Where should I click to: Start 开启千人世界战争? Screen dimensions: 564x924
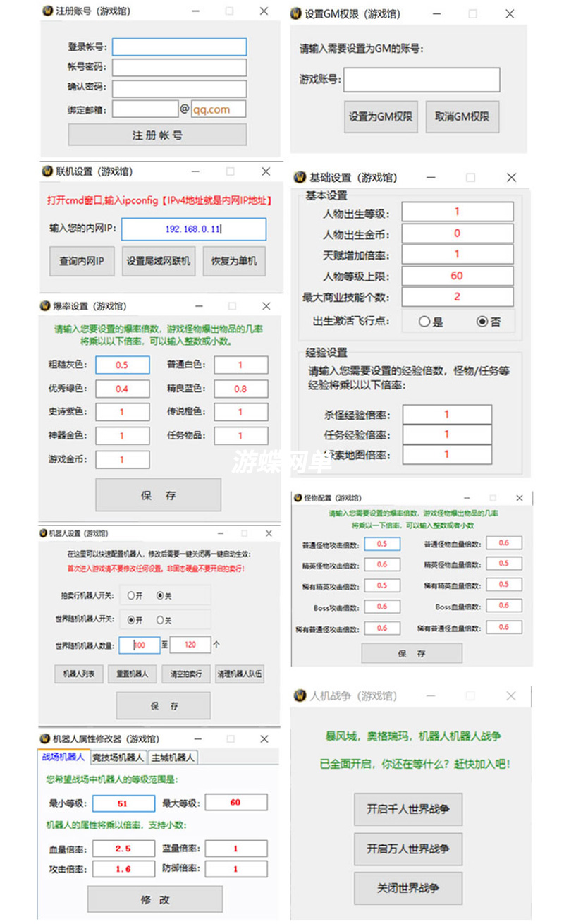[408, 808]
